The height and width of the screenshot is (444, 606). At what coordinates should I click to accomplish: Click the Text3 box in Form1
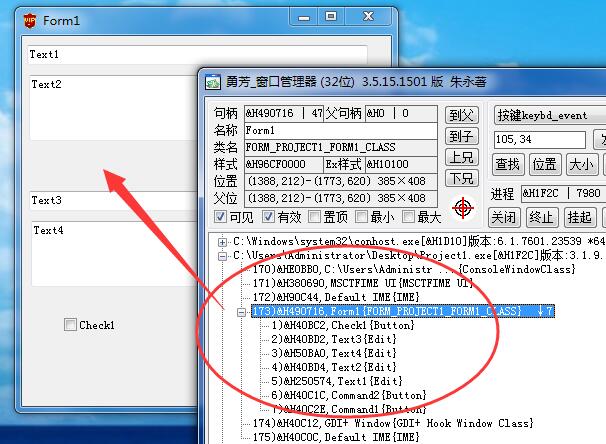114,201
